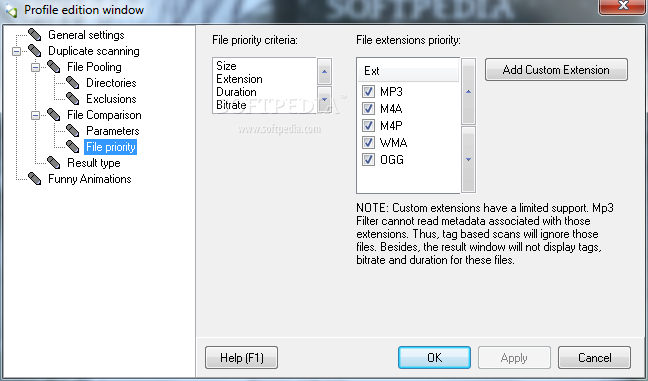Move selected extension down in priority

(x=468, y=160)
